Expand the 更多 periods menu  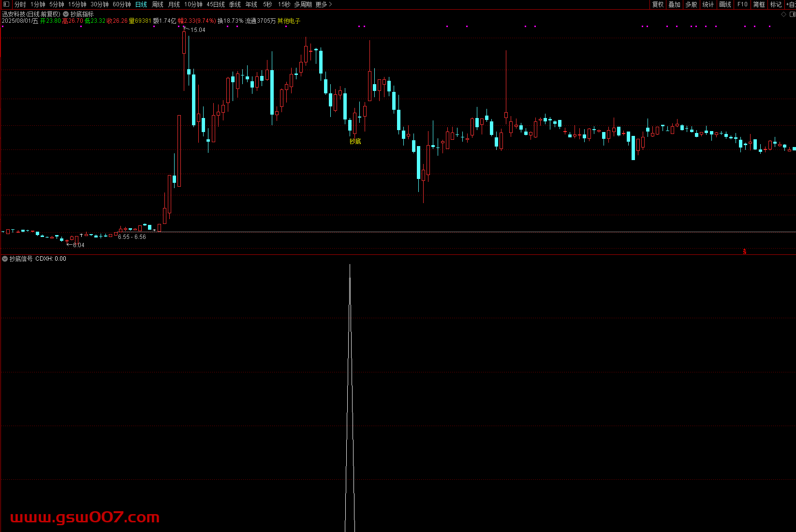pos(324,4)
